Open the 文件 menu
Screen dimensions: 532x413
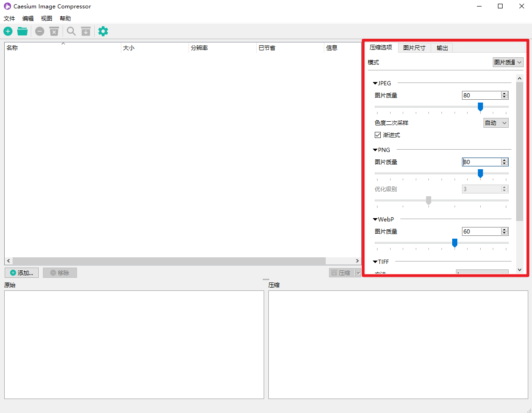click(9, 19)
